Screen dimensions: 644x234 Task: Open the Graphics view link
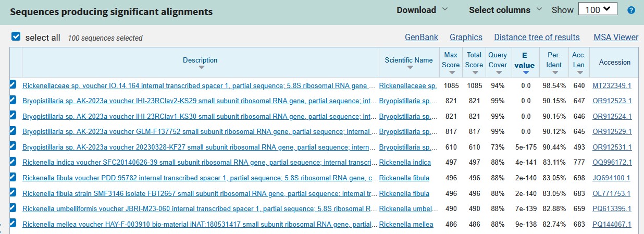pos(466,37)
